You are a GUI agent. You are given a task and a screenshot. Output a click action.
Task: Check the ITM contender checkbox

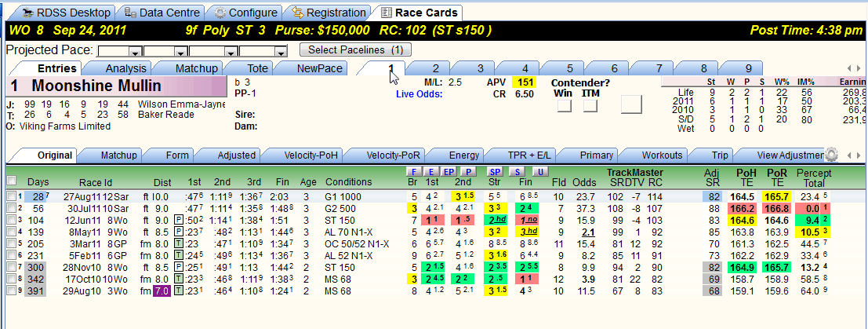[x=590, y=104]
